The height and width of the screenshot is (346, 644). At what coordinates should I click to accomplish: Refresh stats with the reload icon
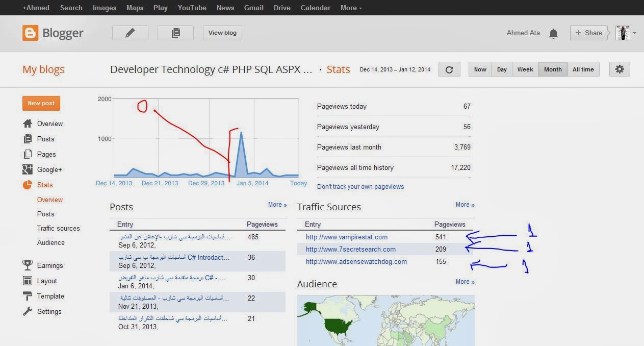[449, 69]
